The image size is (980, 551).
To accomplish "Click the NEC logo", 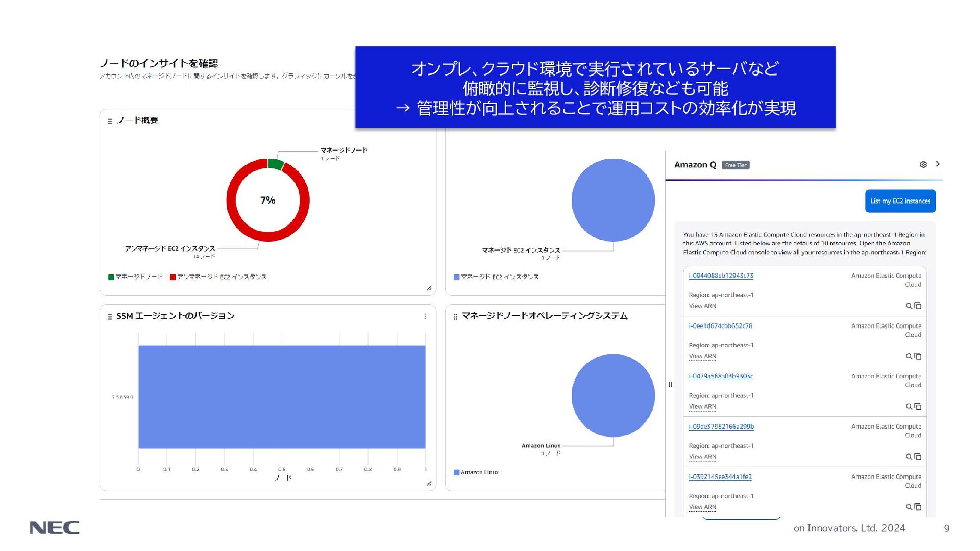I will coord(55,528).
